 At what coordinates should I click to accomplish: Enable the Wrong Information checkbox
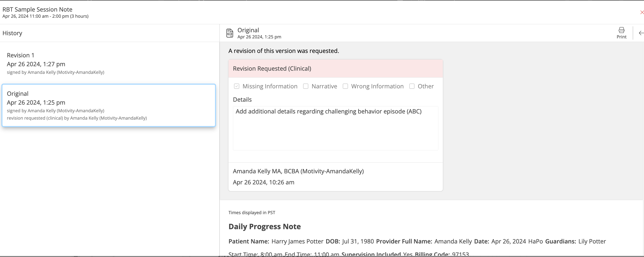pos(345,86)
